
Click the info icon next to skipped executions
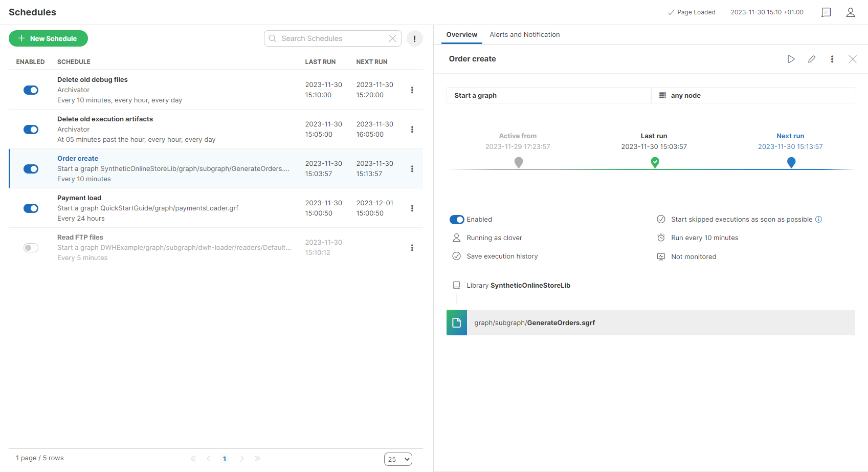coord(818,220)
